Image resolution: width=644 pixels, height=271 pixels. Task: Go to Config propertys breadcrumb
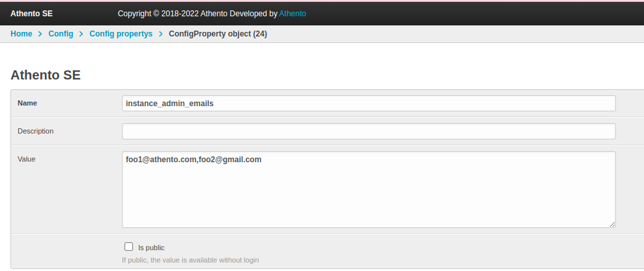coord(121,34)
